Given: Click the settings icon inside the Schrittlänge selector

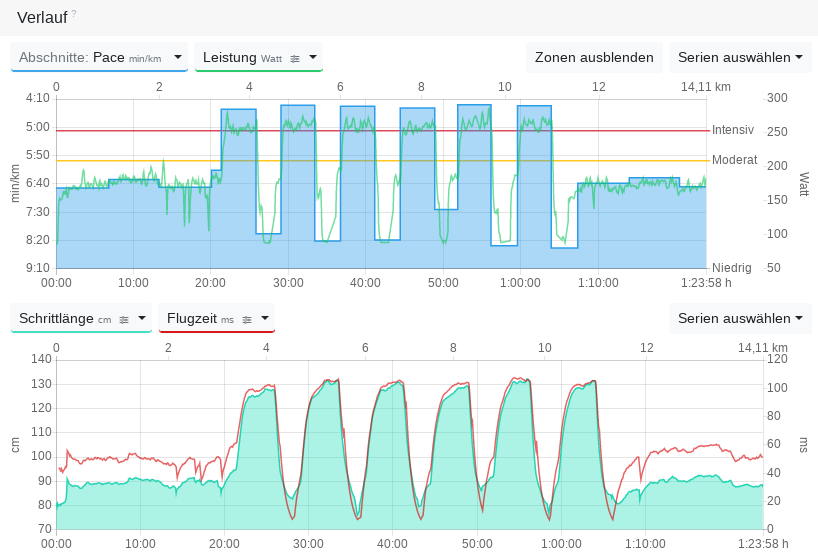Looking at the screenshot, I should [x=124, y=319].
